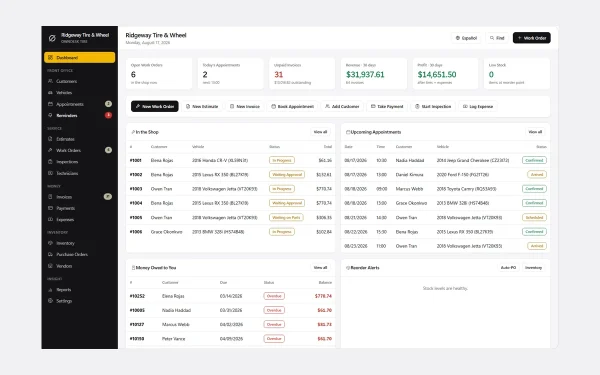This screenshot has width=600, height=375.
Task: Open Inspections via its sidebar clipboard icon
Action: pyautogui.click(x=50, y=162)
